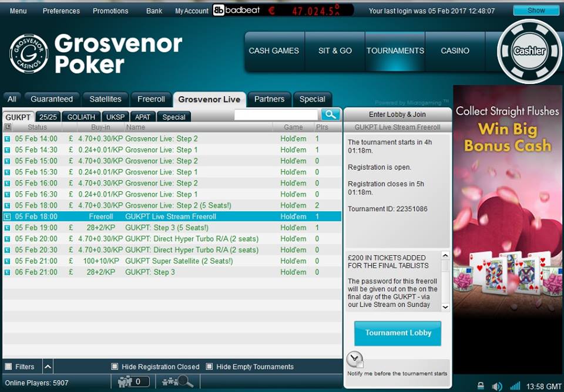Viewport: 564px width, 392px height.
Task: Select the Guaranteed tab
Action: tap(52, 99)
